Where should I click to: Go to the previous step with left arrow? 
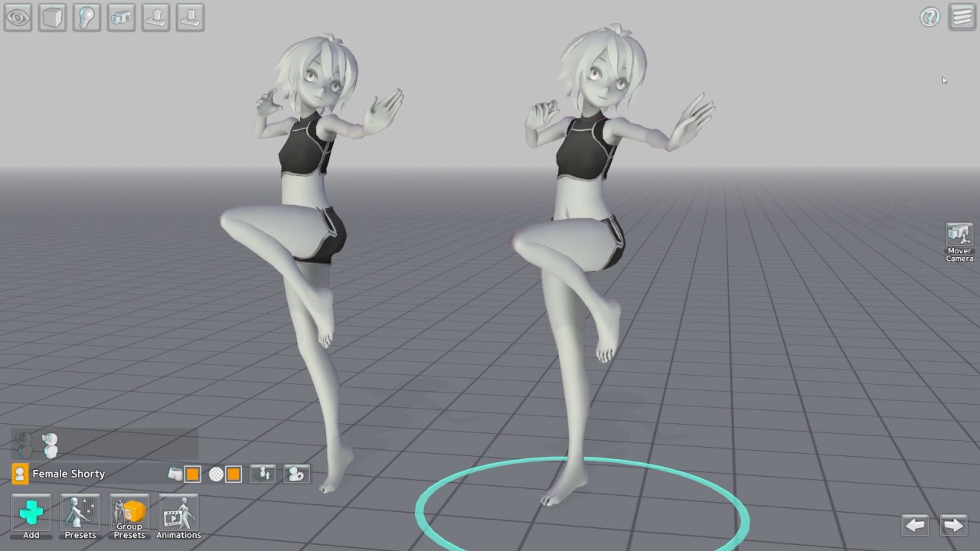click(915, 524)
